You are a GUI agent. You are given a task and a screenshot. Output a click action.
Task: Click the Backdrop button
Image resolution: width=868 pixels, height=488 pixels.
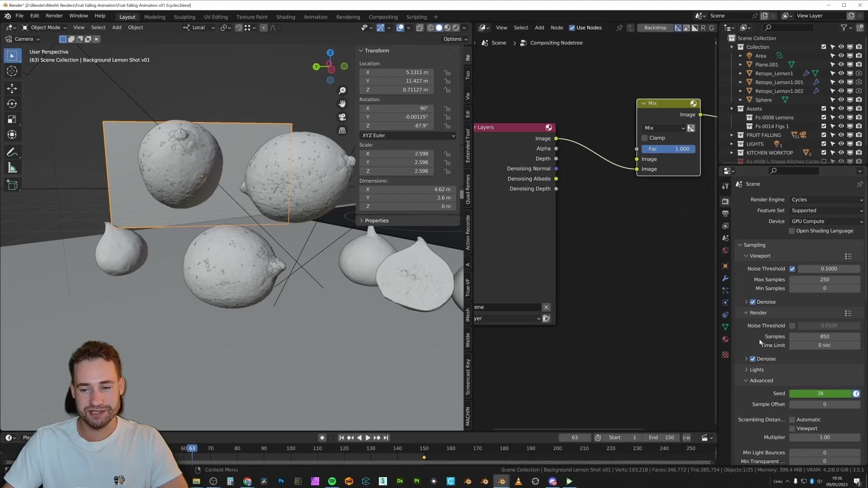655,28
